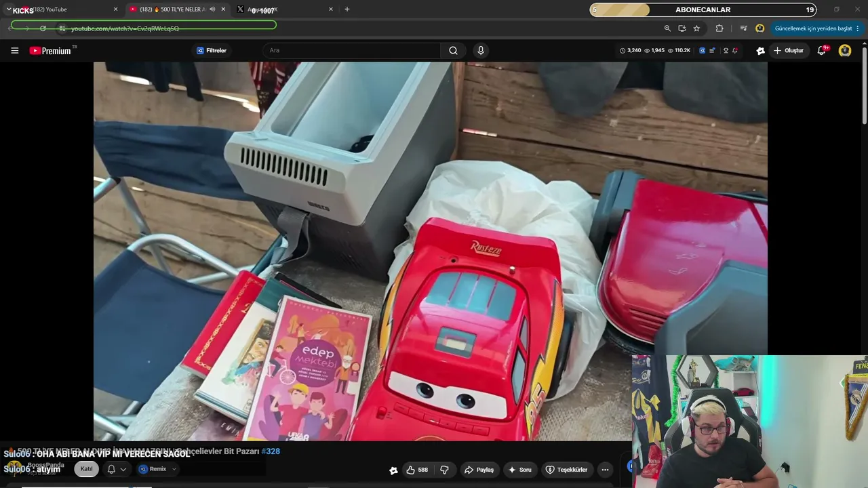868x488 pixels.
Task: Open the alert bell icon in stats bar
Action: pos(735,51)
